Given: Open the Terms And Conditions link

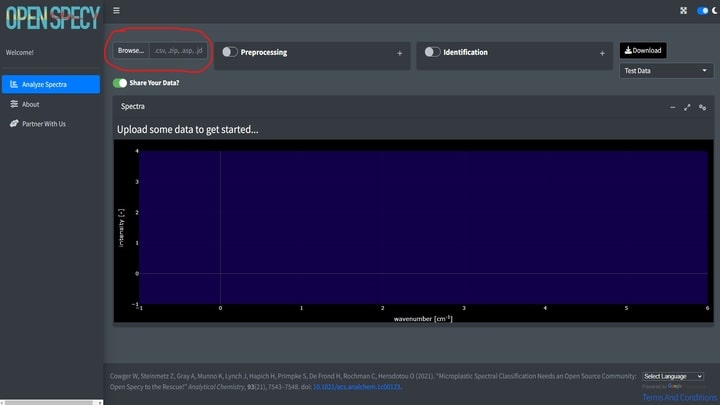Looking at the screenshot, I should 679,397.
